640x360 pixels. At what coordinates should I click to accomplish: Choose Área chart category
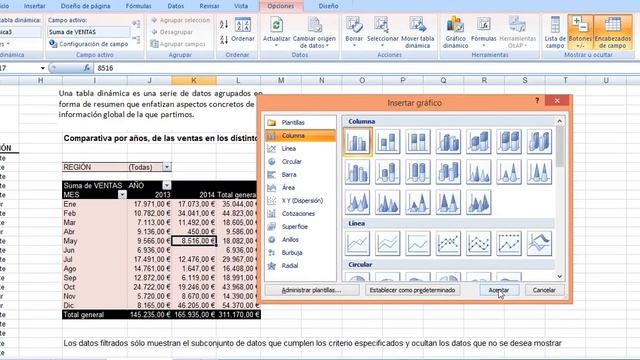(300, 188)
